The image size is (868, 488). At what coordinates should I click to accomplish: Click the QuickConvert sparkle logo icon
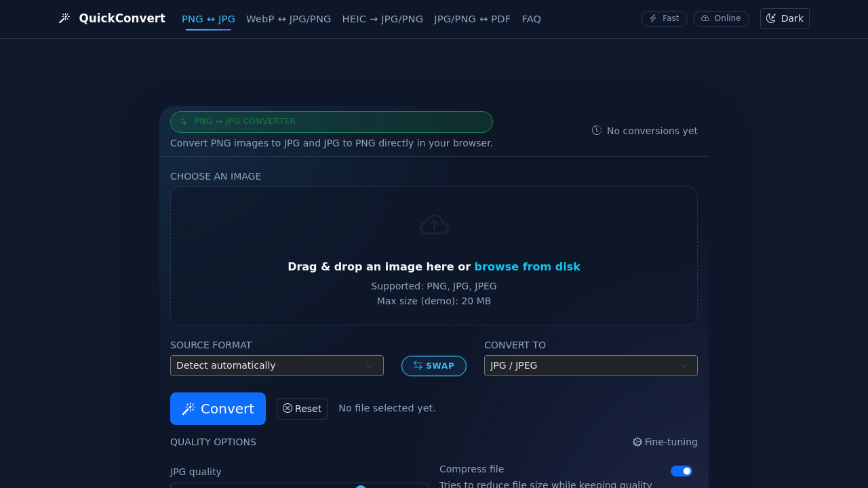64,18
